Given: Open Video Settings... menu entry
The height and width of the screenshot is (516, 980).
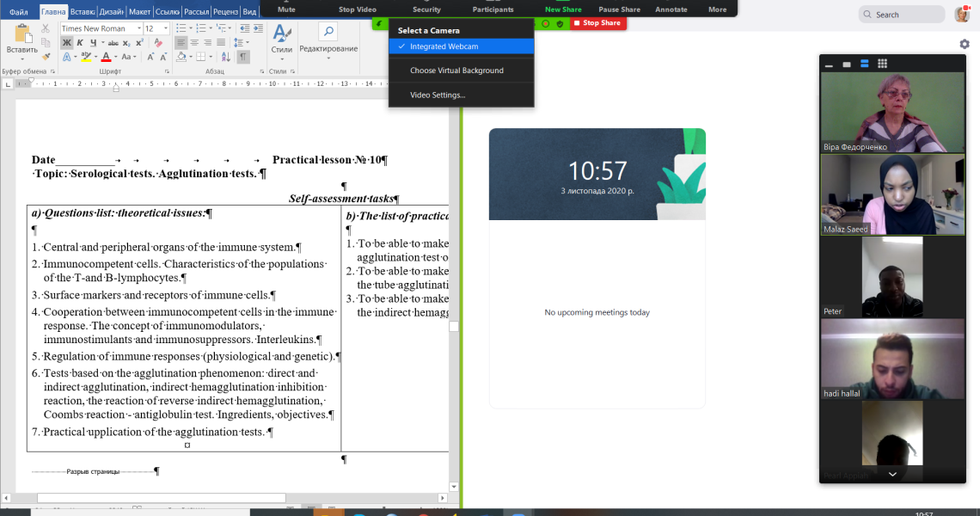Looking at the screenshot, I should (x=462, y=95).
